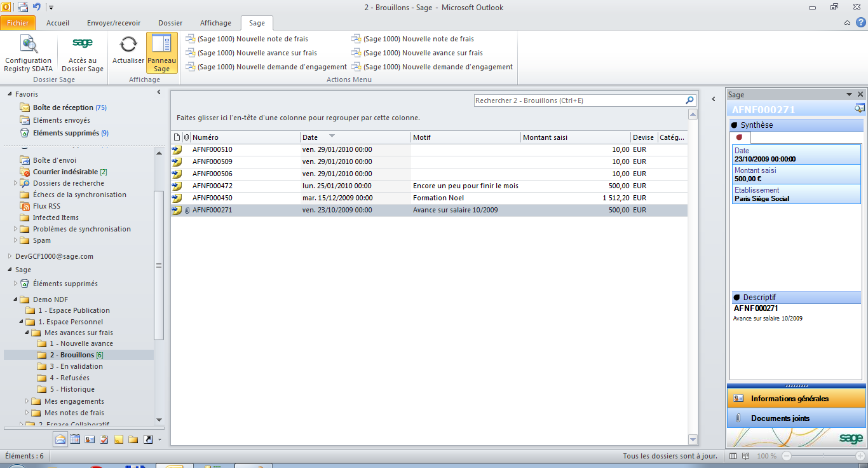868x468 pixels.
Task: Open the Tasks navigation icon
Action: (x=104, y=439)
